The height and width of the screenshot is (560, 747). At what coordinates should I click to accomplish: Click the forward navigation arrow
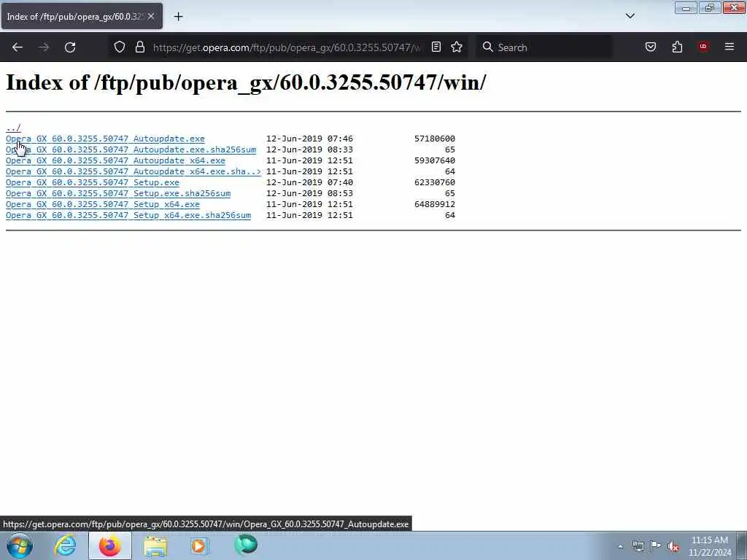pos(43,47)
